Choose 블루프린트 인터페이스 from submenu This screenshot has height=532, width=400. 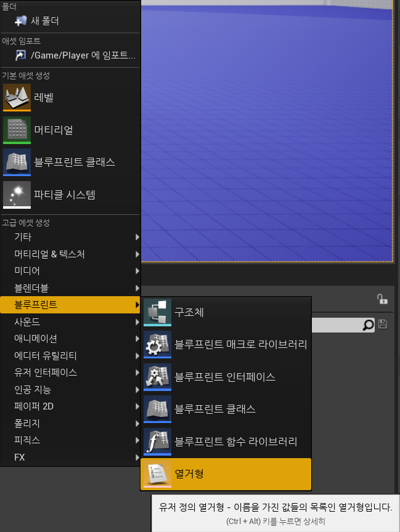point(226,377)
